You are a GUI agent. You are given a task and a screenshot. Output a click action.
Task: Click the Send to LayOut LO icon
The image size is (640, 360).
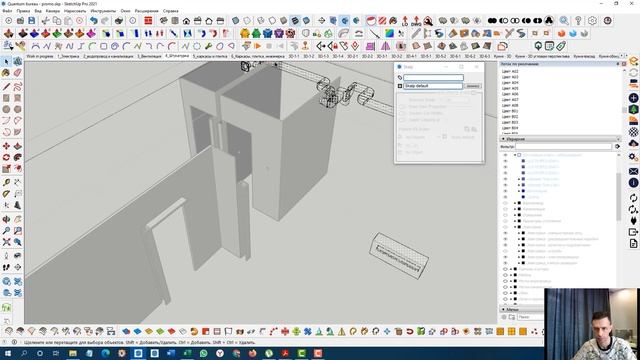click(x=405, y=20)
